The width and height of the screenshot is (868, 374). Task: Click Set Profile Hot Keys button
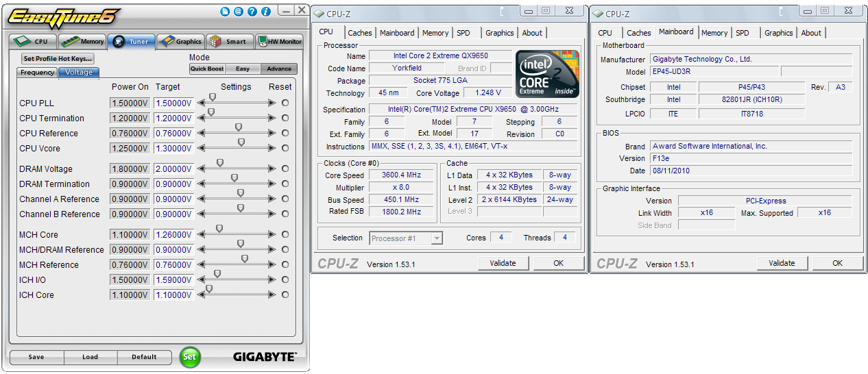point(58,59)
